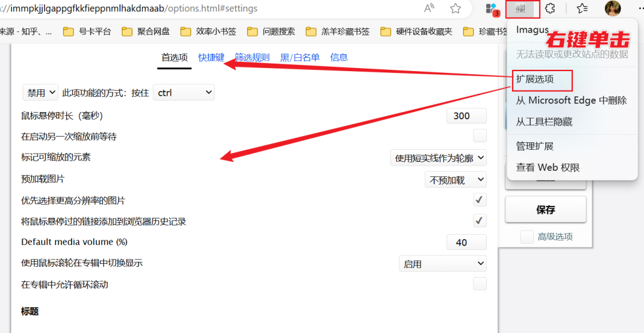Click the Default media volume field showing 40
This screenshot has height=333, width=644.
point(466,242)
